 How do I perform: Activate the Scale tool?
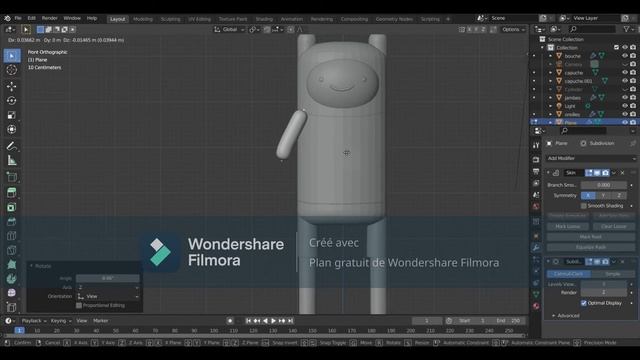11,115
